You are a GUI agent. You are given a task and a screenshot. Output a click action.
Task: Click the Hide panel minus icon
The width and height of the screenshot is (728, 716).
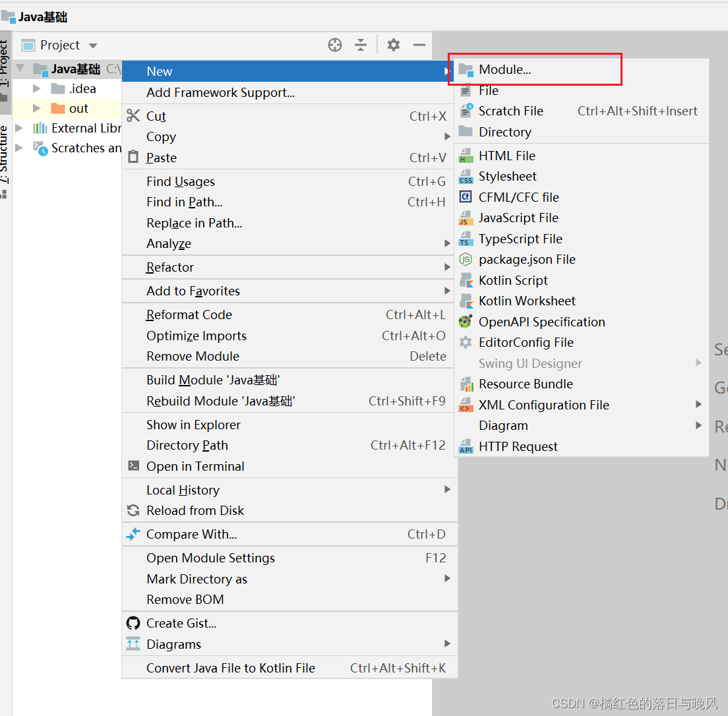coord(419,45)
